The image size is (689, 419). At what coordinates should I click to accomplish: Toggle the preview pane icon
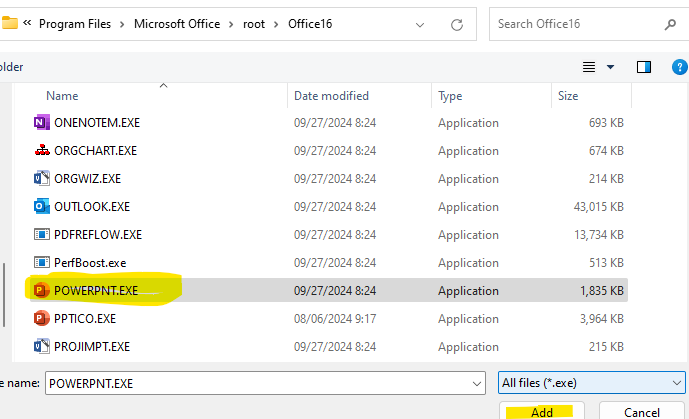[644, 67]
